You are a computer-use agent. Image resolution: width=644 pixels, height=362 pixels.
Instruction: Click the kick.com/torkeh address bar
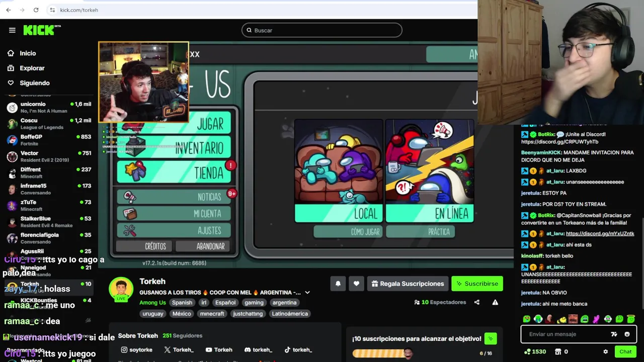(x=79, y=10)
